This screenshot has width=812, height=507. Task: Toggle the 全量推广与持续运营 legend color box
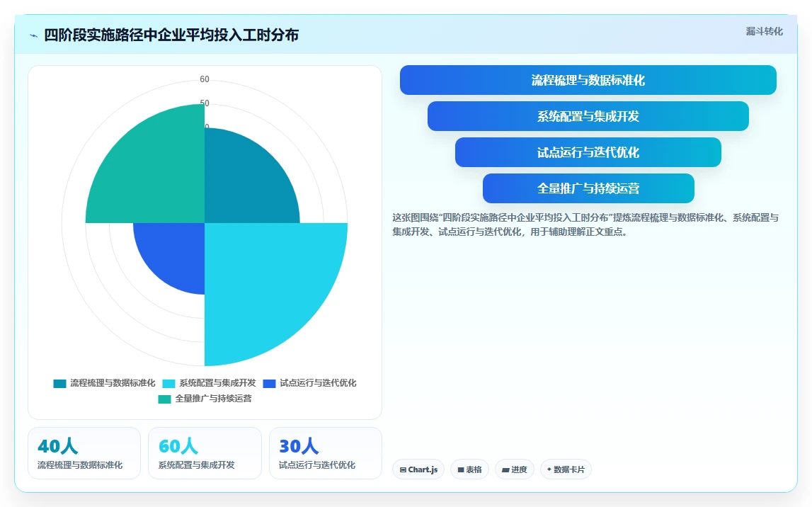[x=164, y=399]
